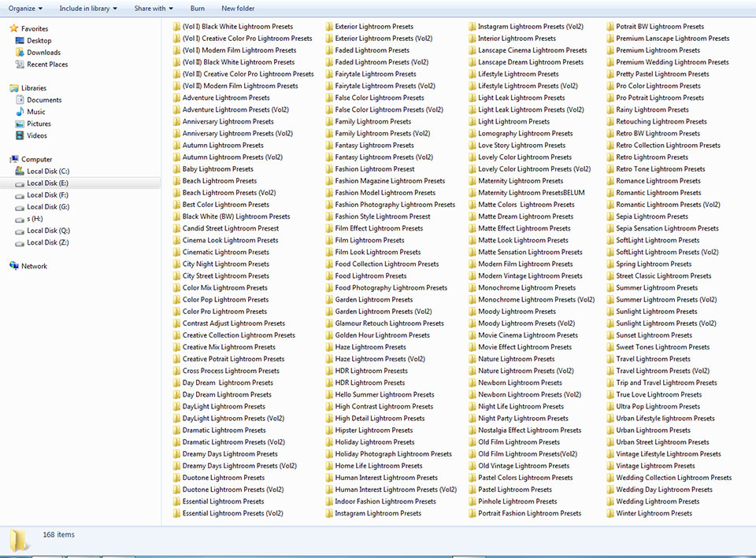Select Fashion Magazine Lightroom Presets folder
The height and width of the screenshot is (558, 756).
pos(385,181)
